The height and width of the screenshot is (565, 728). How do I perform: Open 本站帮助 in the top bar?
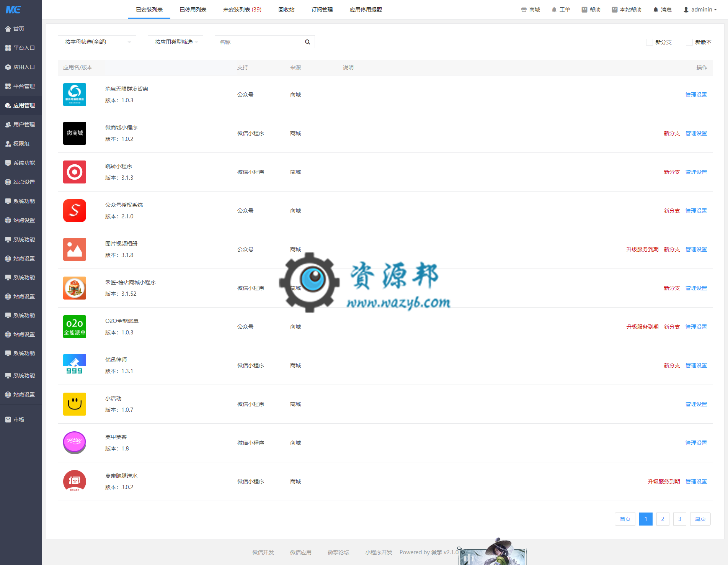[x=627, y=10]
